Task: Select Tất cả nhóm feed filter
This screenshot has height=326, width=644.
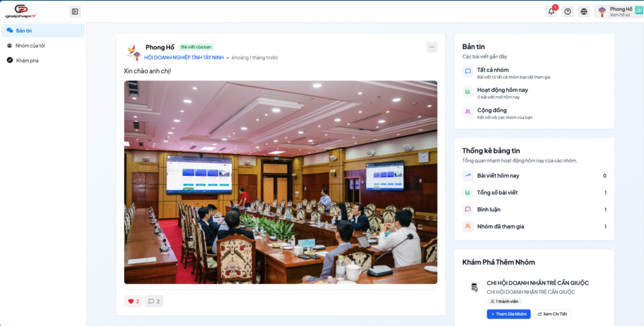Action: pos(493,70)
